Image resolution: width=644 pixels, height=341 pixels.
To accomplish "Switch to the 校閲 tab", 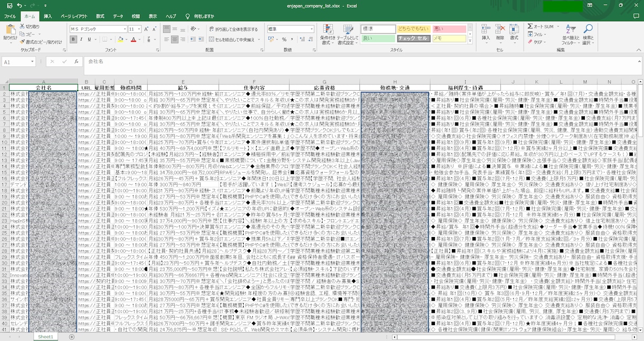I will point(136,16).
